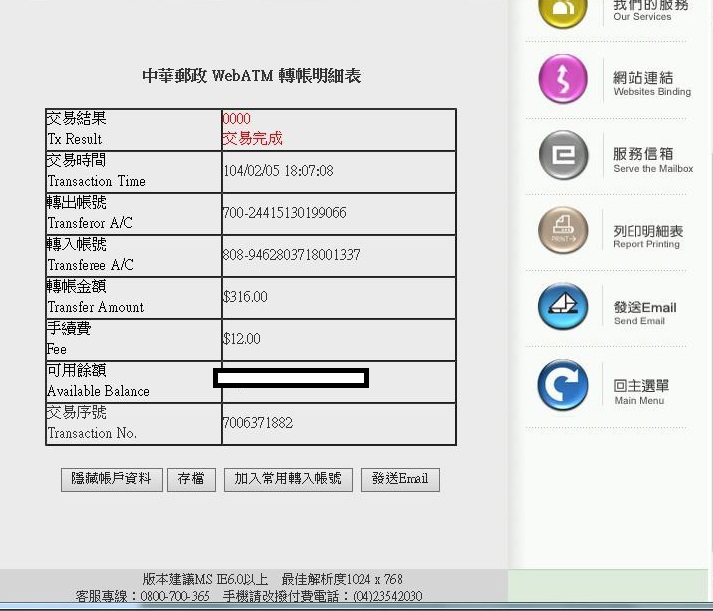Viewport: 713px width, 611px height.
Task: Select the 交易結果 Tx Result label cell
Action: [134, 130]
